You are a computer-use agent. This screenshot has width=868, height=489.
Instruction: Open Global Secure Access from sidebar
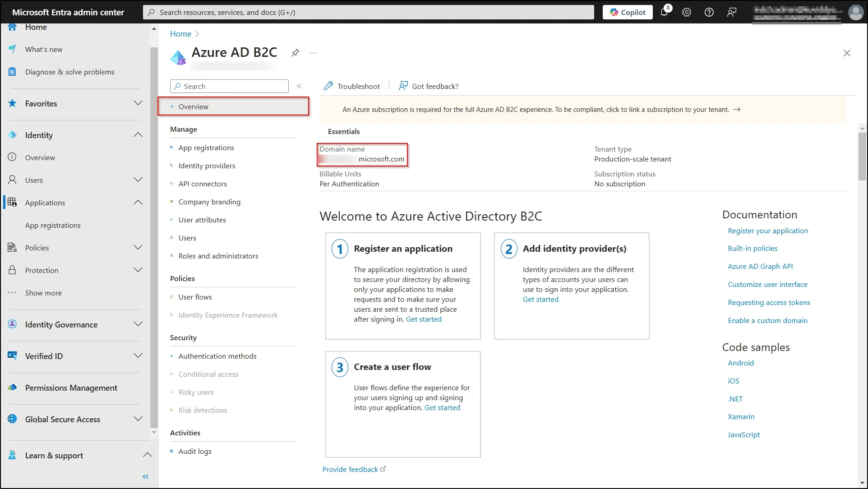point(63,419)
